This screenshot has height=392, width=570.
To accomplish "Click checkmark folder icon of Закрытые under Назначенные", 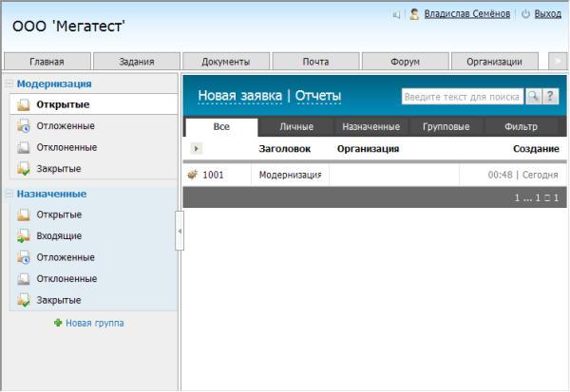I will [x=24, y=301].
